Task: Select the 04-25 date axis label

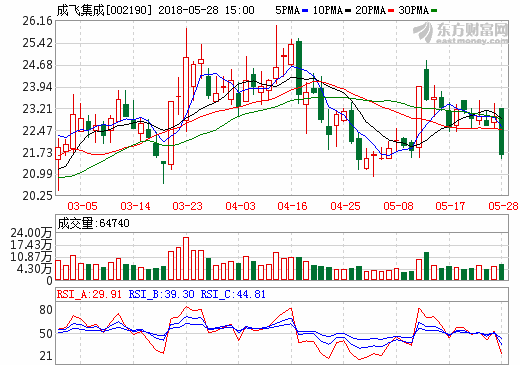Action: [x=345, y=206]
